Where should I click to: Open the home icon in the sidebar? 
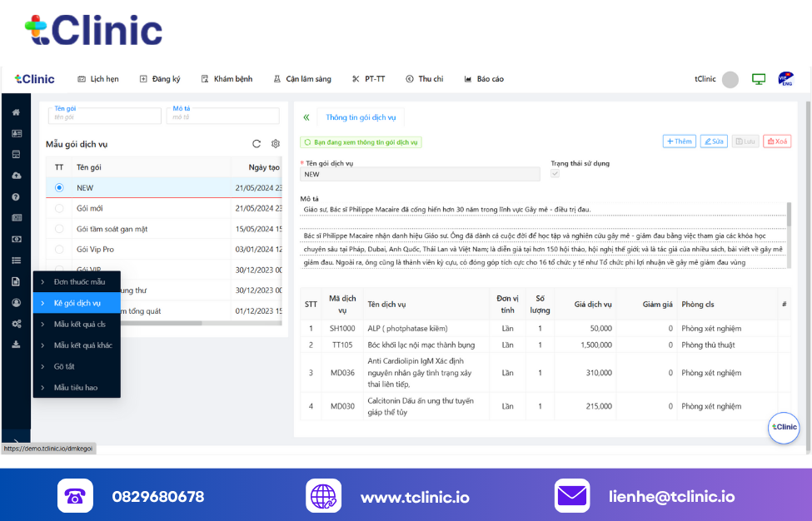coord(16,112)
